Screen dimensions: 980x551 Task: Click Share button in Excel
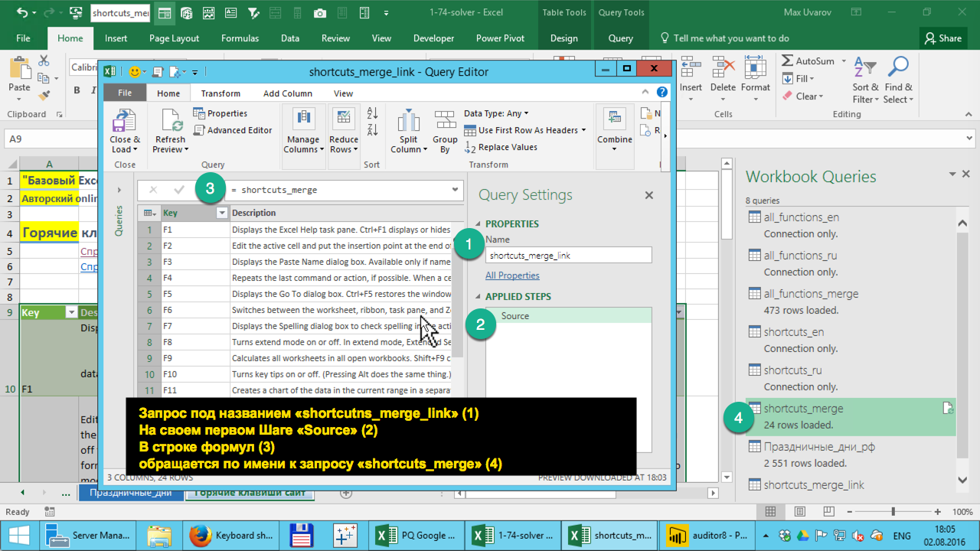tap(942, 38)
